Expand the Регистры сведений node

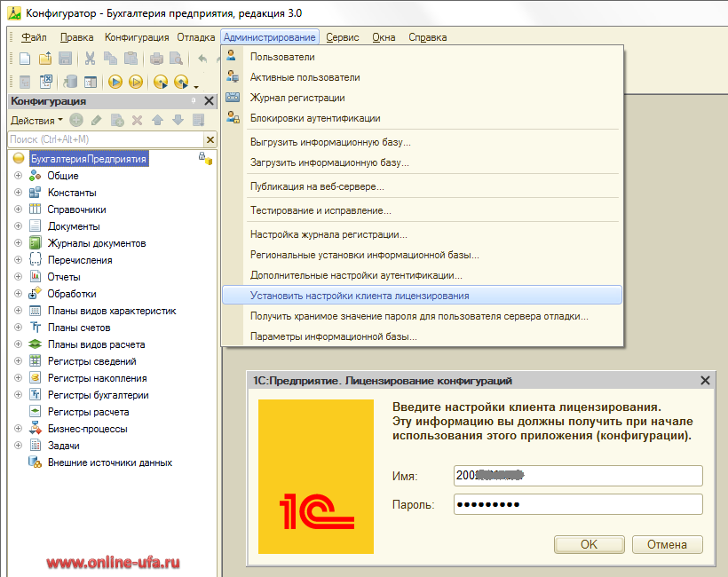coord(18,360)
